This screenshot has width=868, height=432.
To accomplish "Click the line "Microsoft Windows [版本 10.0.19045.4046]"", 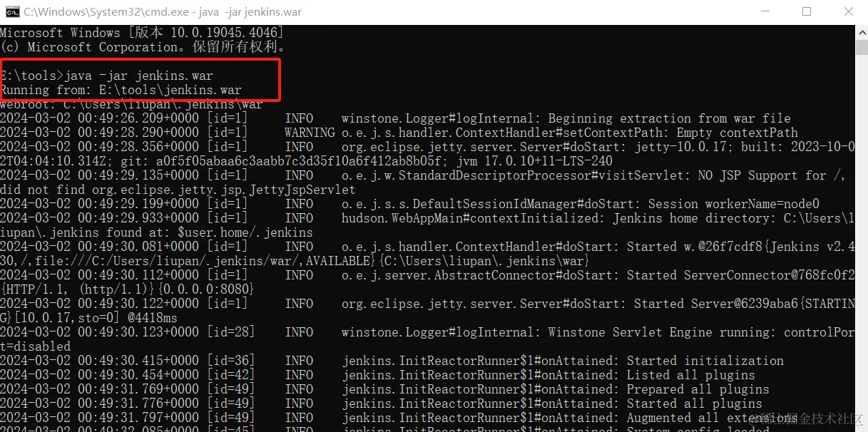I will pyautogui.click(x=141, y=33).
